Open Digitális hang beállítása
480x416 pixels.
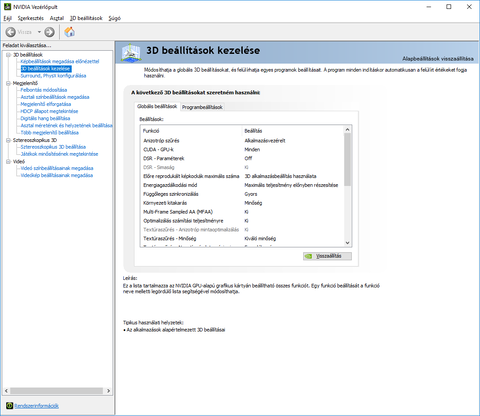tap(45, 118)
